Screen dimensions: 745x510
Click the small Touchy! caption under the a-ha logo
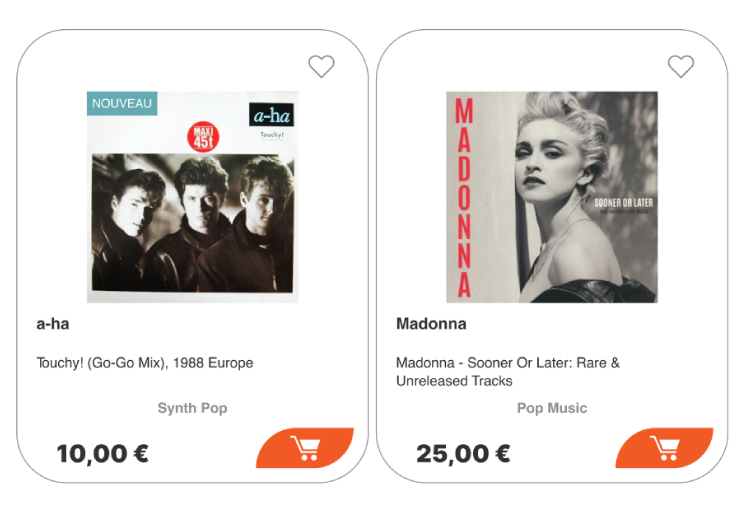pyautogui.click(x=272, y=135)
